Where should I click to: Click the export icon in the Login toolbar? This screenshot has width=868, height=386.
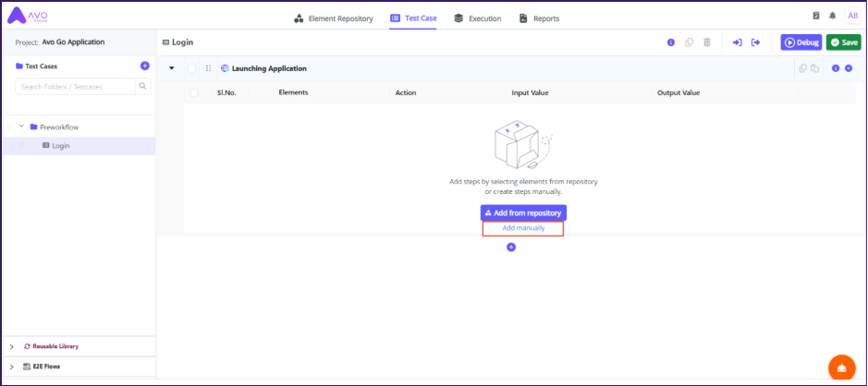point(755,42)
